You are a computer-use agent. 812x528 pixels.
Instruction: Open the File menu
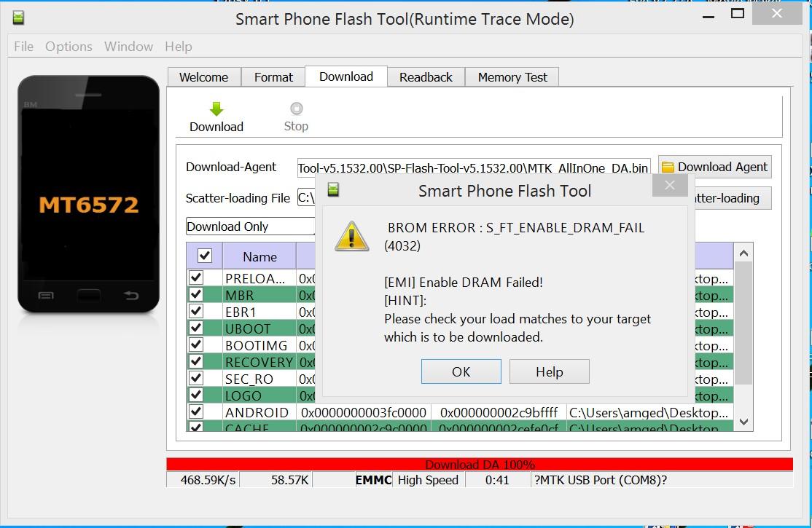pyautogui.click(x=24, y=47)
